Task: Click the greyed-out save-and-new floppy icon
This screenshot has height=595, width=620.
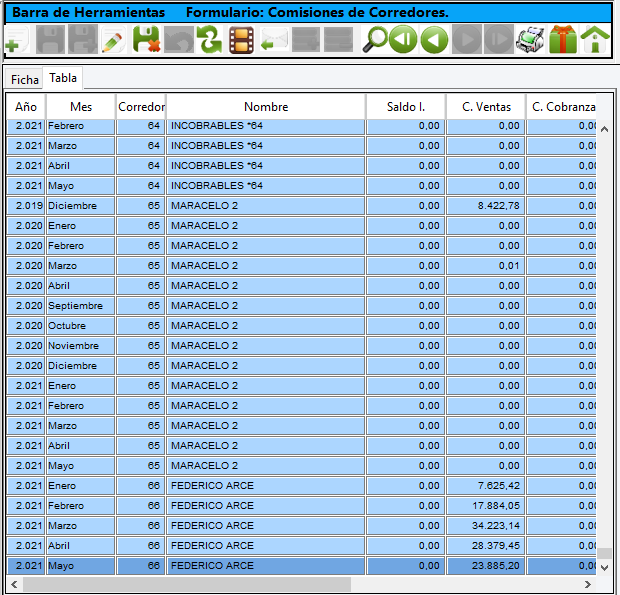Action: click(83, 40)
